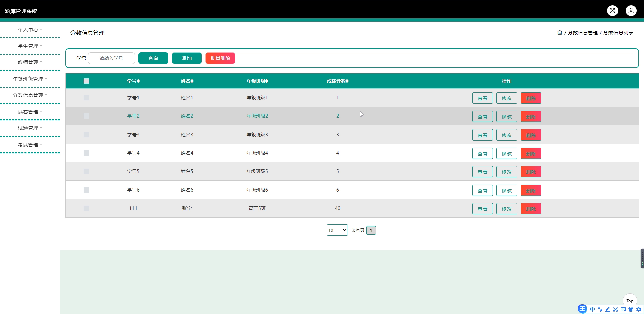
Task: Go to page 1 in pagination
Action: [371, 230]
